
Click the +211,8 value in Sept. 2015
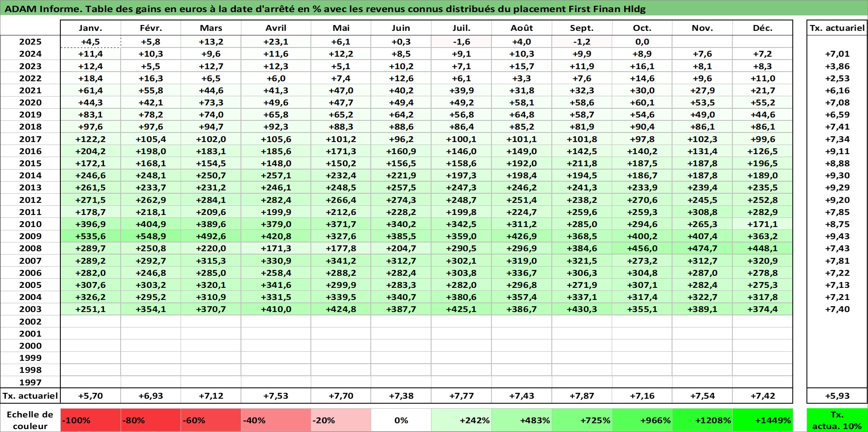[x=582, y=163]
